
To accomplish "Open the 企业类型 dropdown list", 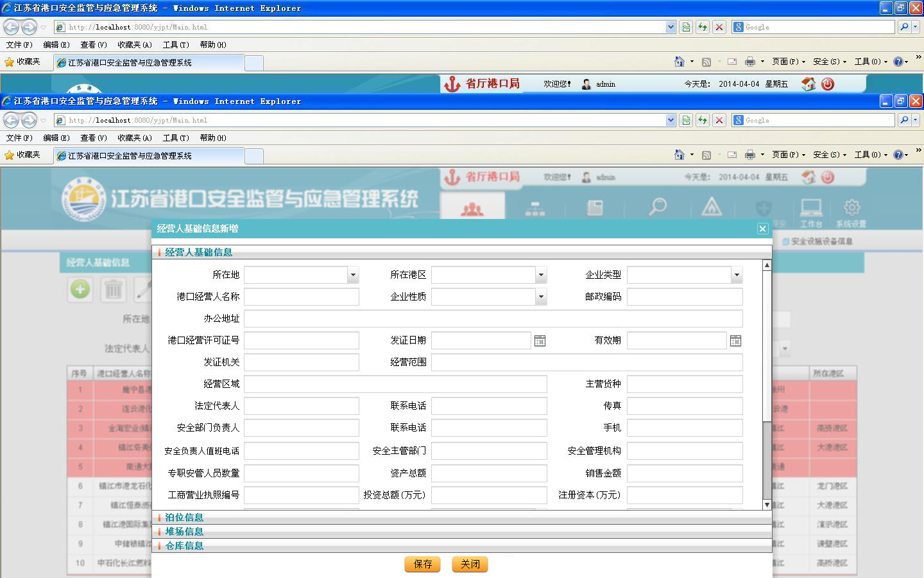I will click(x=736, y=275).
